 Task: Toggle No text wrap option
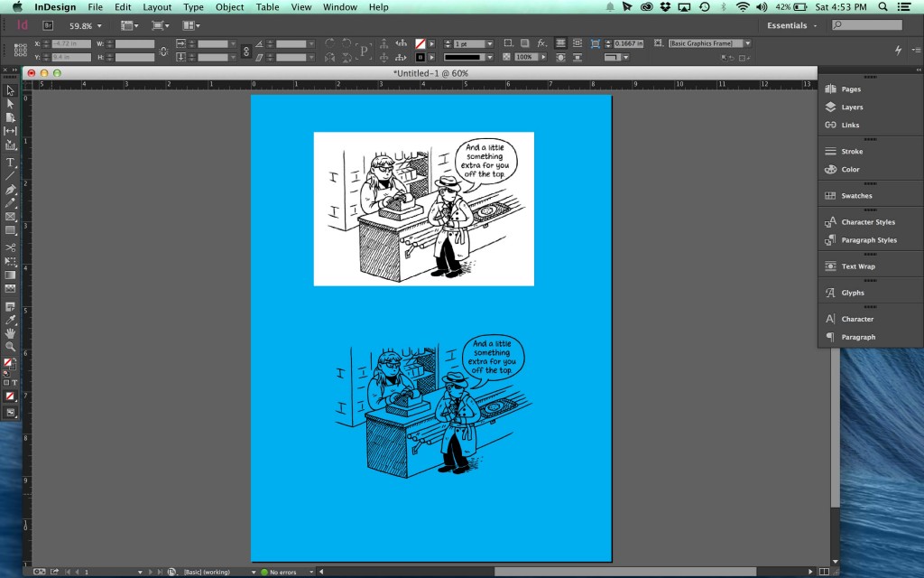560,43
